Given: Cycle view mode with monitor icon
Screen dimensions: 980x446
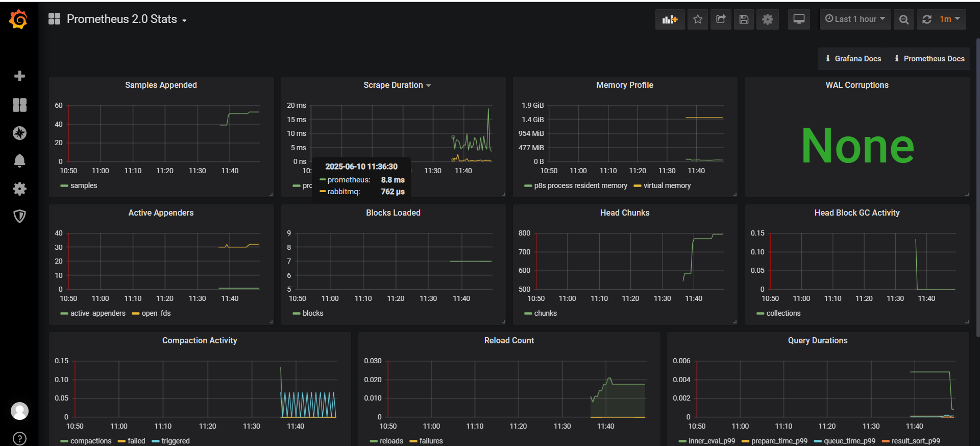Looking at the screenshot, I should point(799,19).
